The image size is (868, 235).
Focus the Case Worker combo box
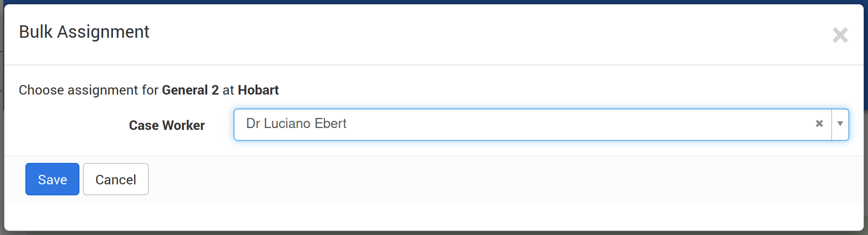(526, 124)
